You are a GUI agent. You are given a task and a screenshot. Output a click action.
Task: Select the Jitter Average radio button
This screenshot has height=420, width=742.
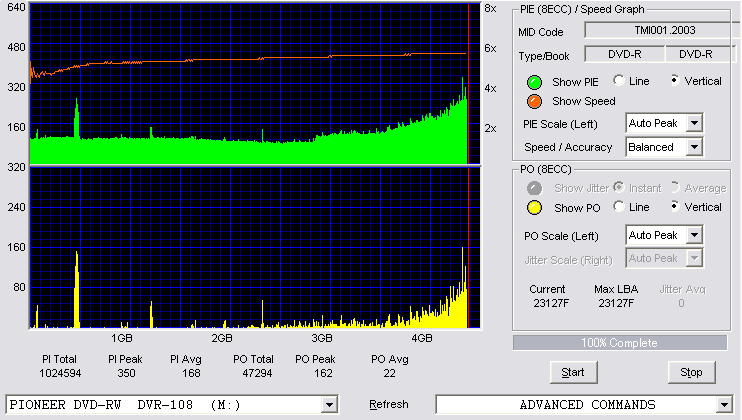(675, 187)
